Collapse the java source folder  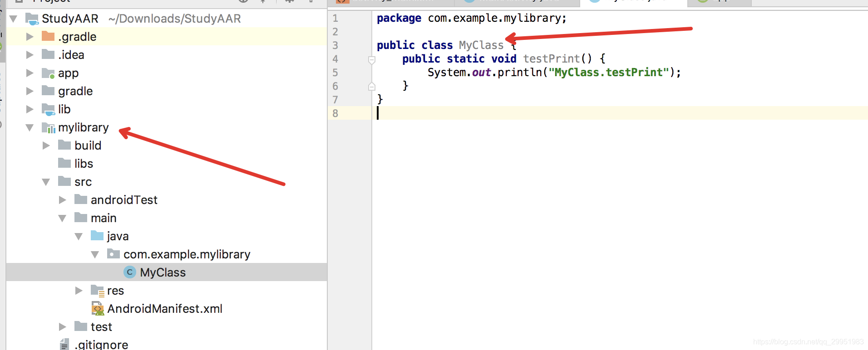tap(79, 236)
